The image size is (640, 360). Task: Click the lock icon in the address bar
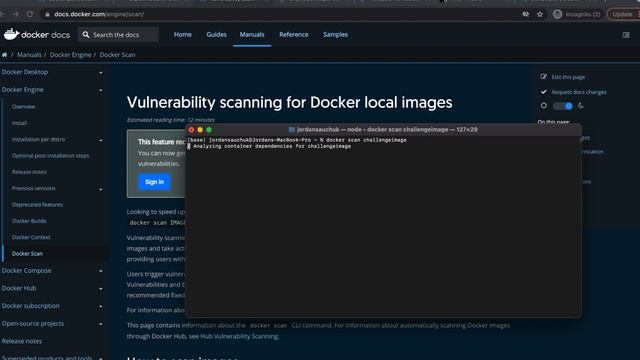pos(47,14)
